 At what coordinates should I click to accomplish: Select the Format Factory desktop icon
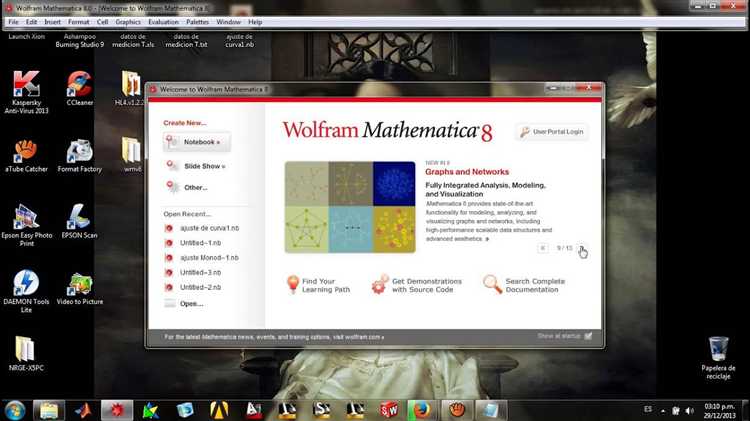tap(79, 155)
